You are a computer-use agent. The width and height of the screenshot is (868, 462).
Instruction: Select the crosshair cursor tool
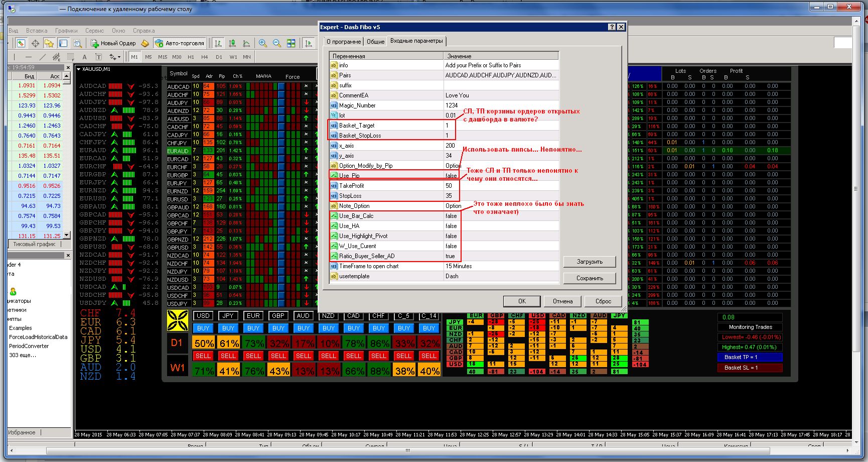(35, 43)
